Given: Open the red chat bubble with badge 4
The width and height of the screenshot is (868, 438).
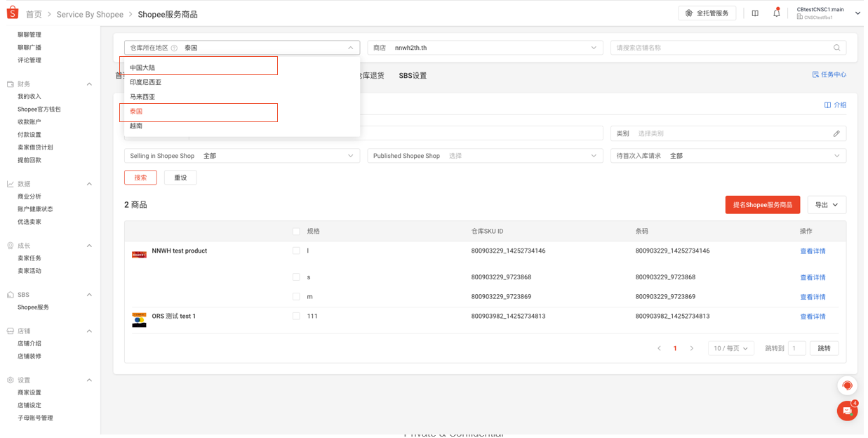Looking at the screenshot, I should coord(847,410).
